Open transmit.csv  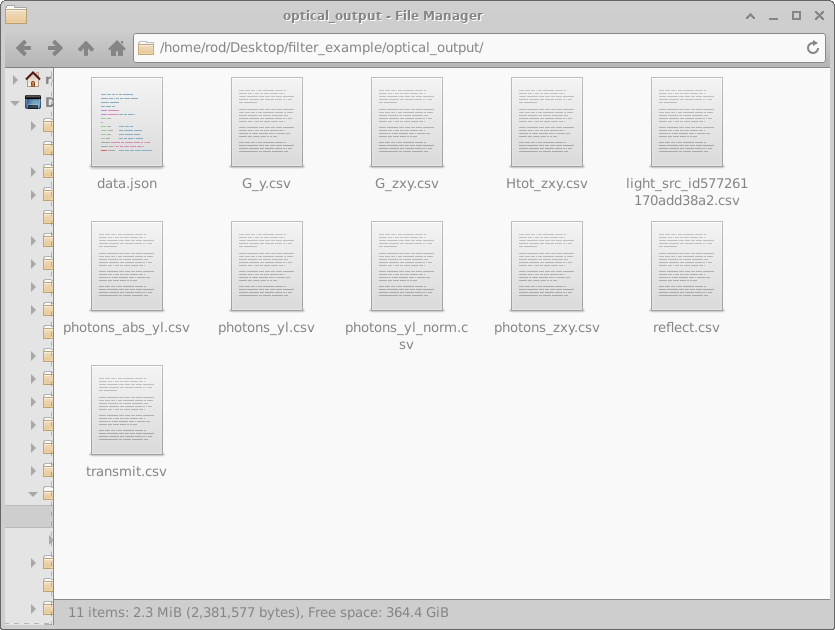tap(126, 409)
